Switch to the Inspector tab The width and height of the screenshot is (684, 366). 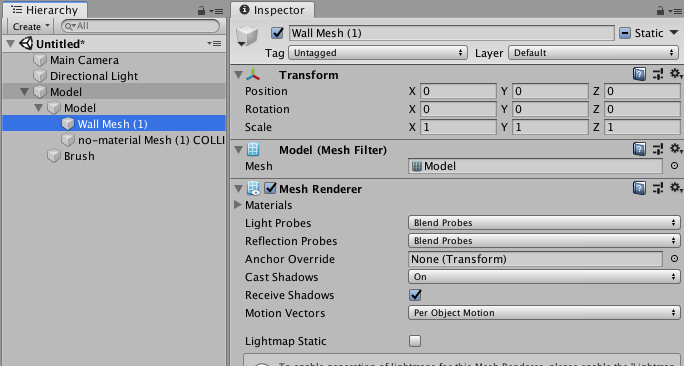pyautogui.click(x=272, y=10)
